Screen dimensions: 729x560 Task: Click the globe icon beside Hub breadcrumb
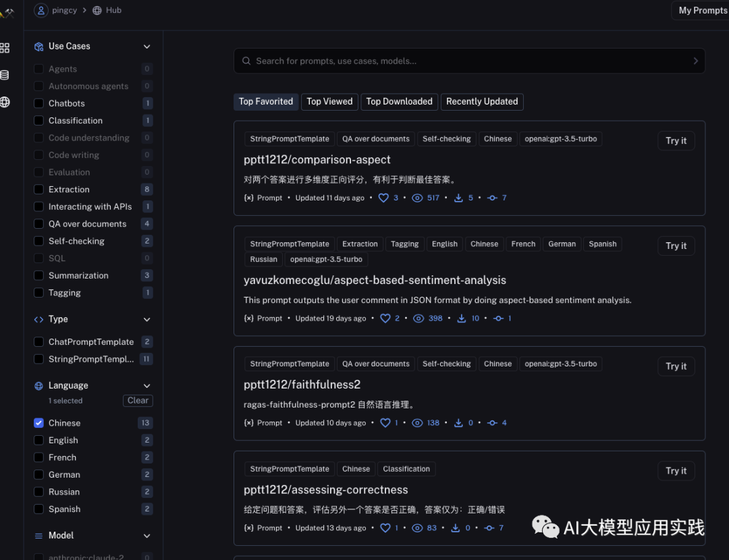[97, 10]
